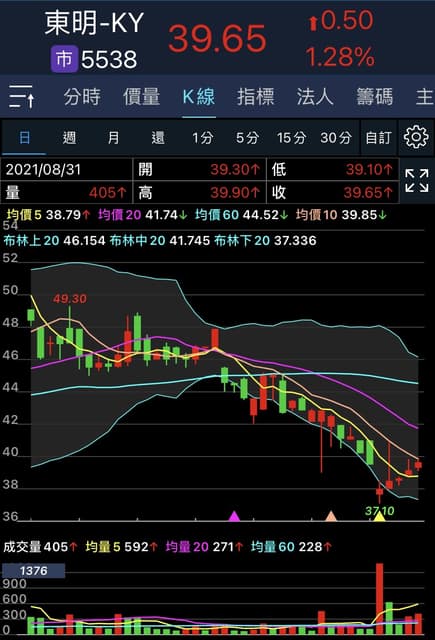The image size is (435, 640).
Task: Tap the tallest red volume bar
Action: pyautogui.click(x=380, y=598)
